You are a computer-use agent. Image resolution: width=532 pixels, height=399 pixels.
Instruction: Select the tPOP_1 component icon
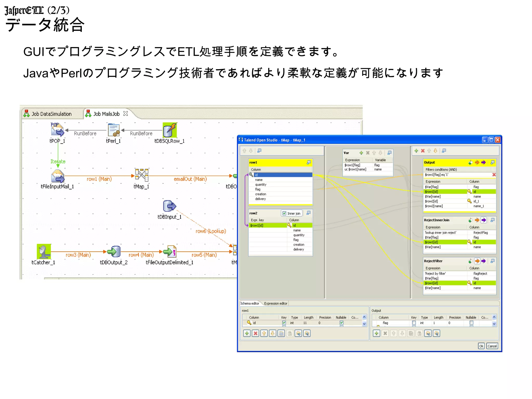(x=57, y=129)
